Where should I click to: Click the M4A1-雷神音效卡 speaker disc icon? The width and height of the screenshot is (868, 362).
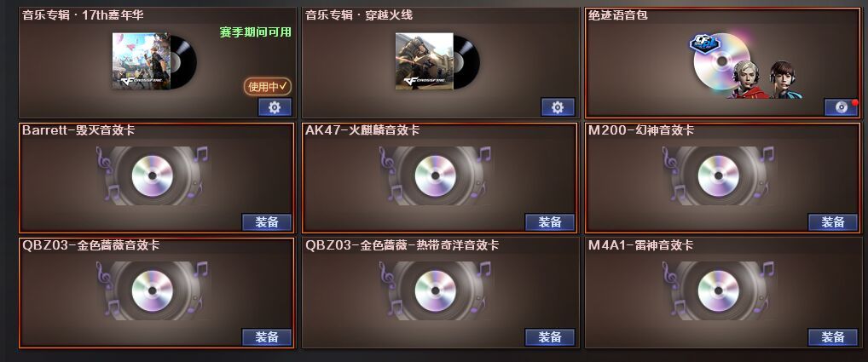pyautogui.click(x=718, y=290)
